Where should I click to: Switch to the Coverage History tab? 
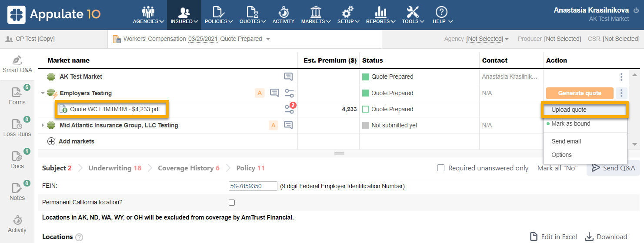tap(189, 168)
